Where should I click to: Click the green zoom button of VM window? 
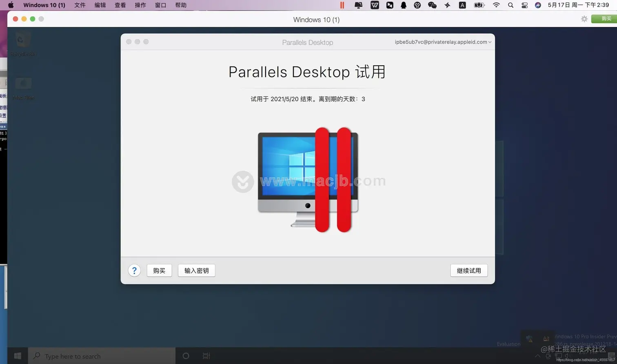[x=33, y=19]
